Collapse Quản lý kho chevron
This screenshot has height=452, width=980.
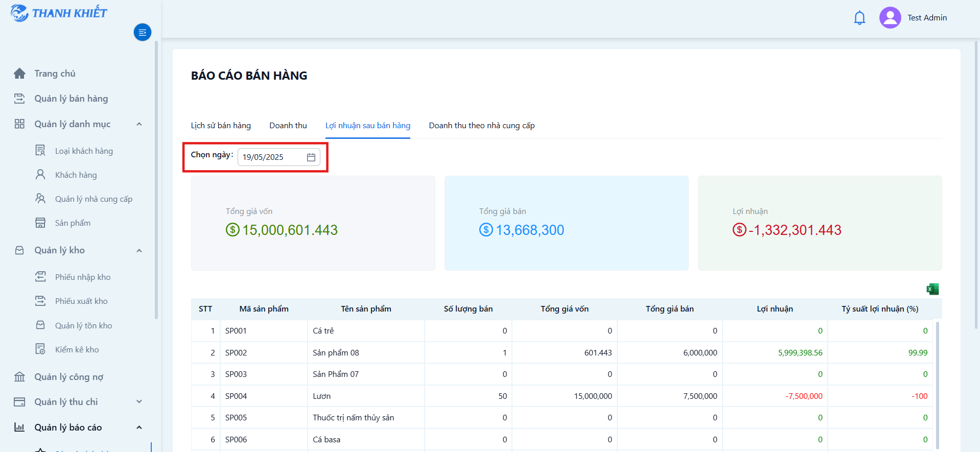pyautogui.click(x=139, y=250)
